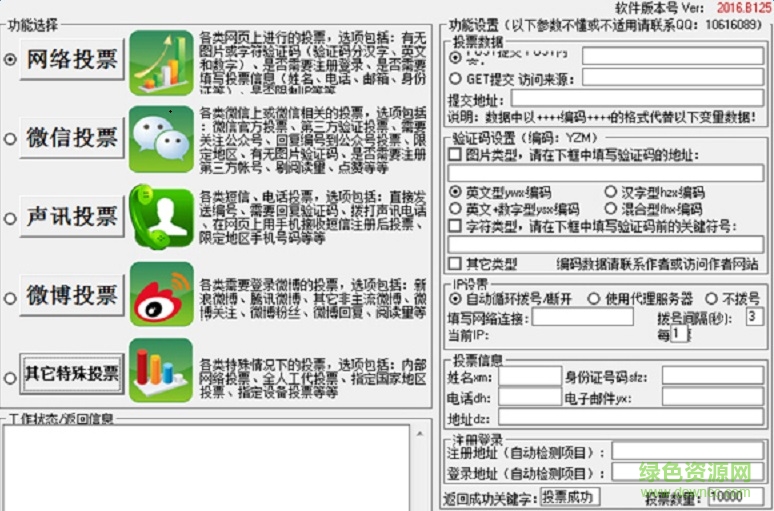The width and height of the screenshot is (774, 511).
Task: Select the 不拨号 radio option
Action: [x=711, y=299]
